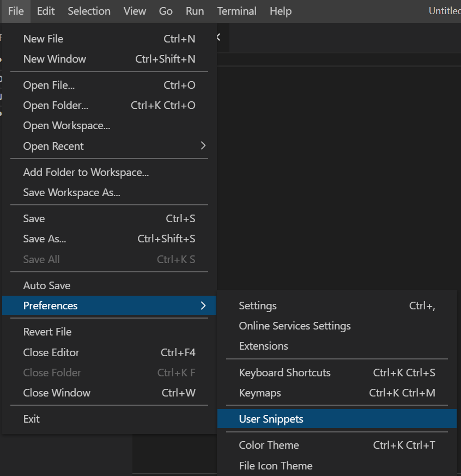Open the Selection menu in the menu bar
The image size is (461, 476).
89,11
